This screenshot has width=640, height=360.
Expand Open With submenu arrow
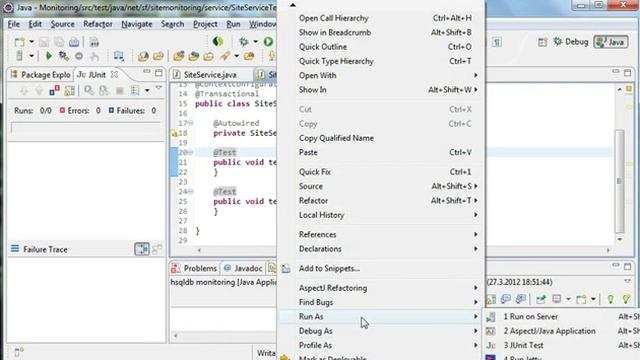476,76
